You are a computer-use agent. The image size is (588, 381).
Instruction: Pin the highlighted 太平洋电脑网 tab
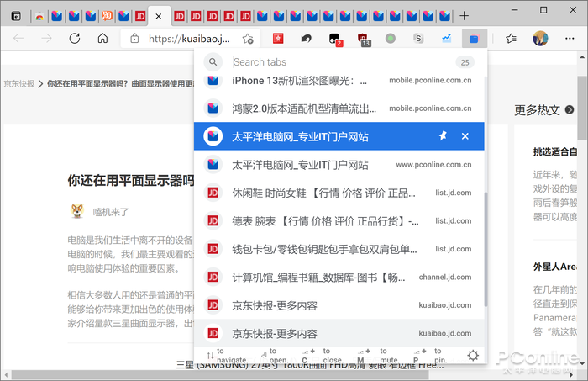coord(443,136)
